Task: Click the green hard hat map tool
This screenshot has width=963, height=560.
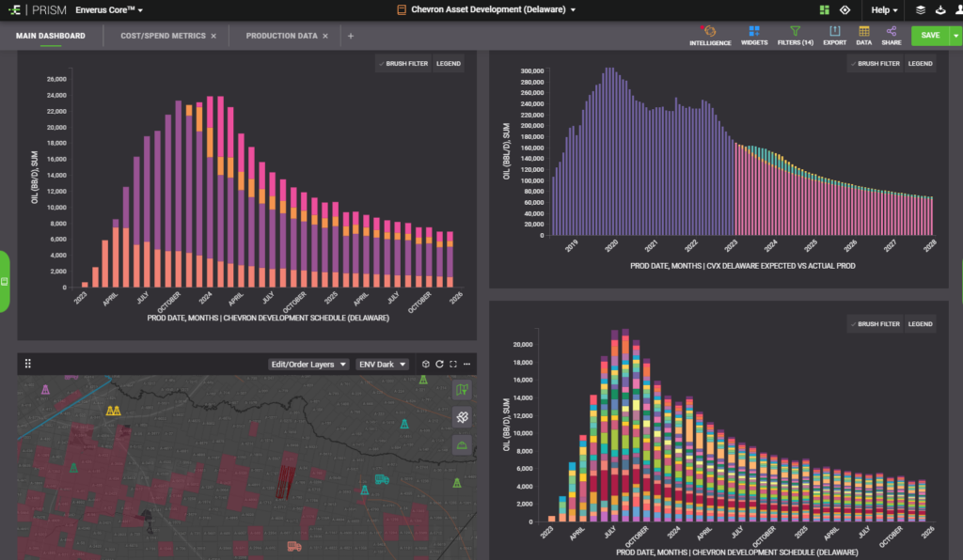Action: click(x=462, y=444)
